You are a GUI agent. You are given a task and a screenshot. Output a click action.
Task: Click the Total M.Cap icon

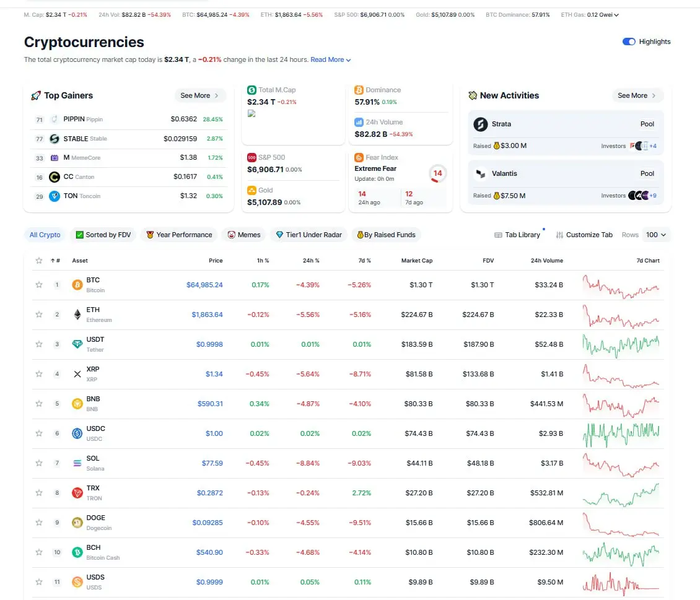click(x=252, y=90)
